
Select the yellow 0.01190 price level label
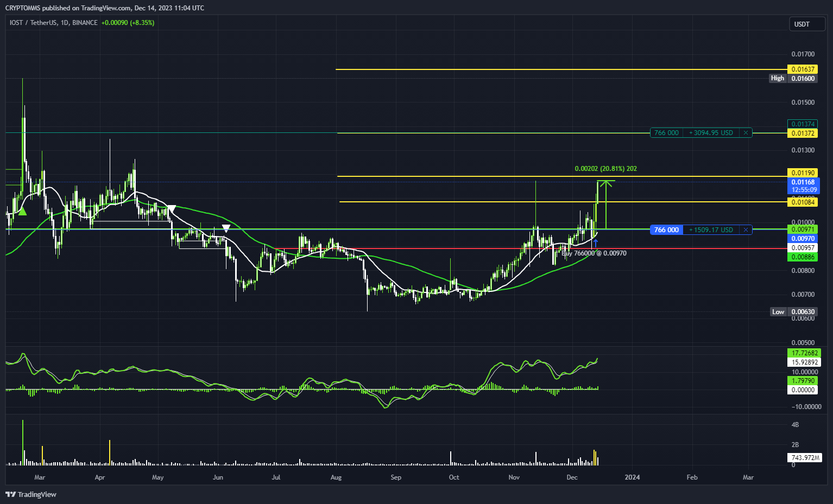click(x=803, y=173)
